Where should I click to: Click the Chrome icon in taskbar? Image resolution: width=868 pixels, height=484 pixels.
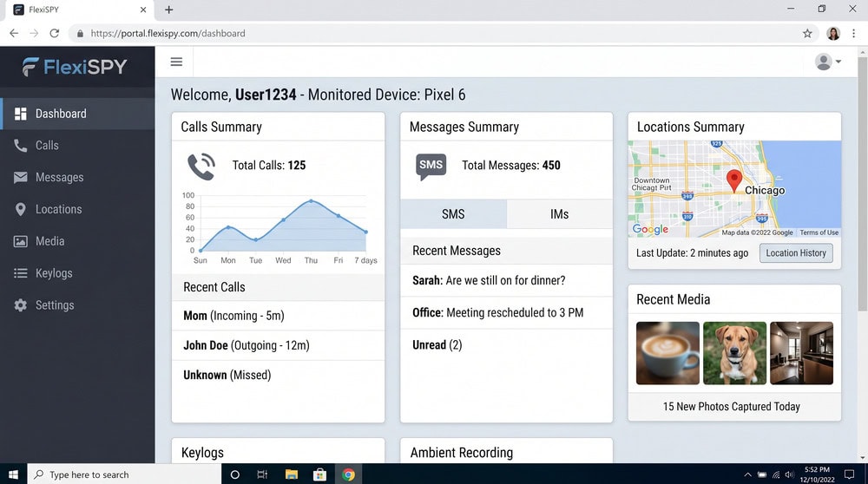click(348, 474)
